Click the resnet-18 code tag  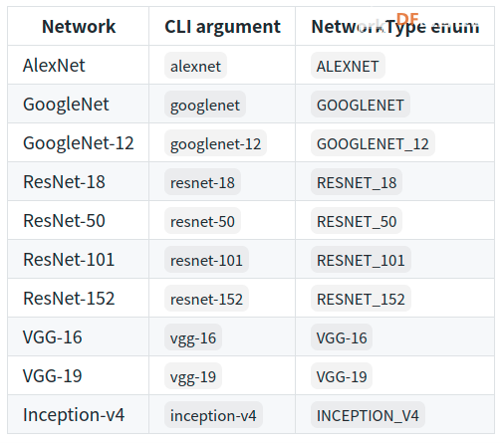click(202, 182)
